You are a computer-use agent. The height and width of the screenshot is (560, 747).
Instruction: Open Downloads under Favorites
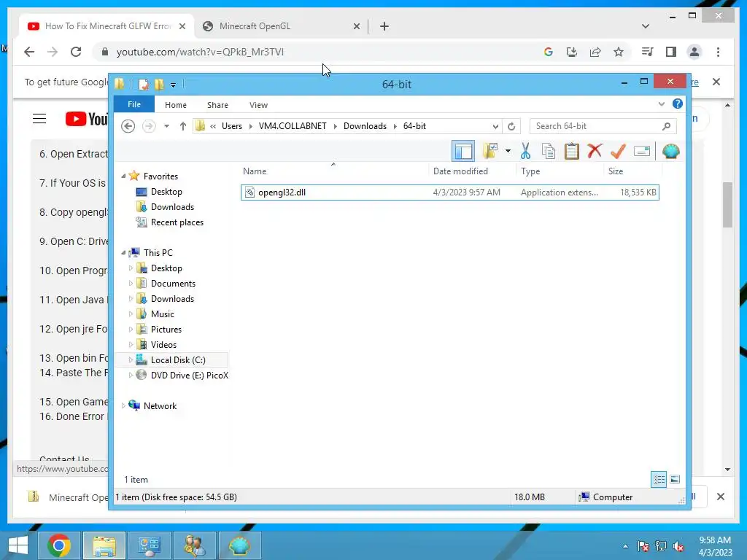(x=172, y=206)
